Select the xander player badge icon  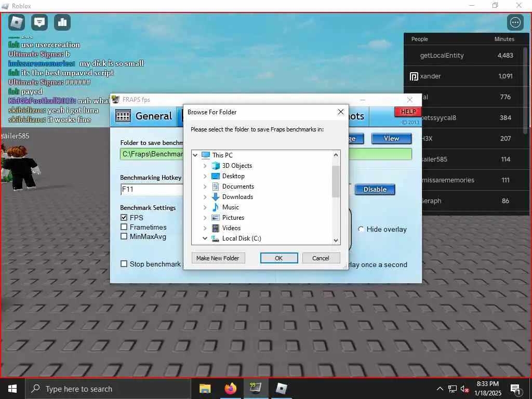[x=414, y=76]
